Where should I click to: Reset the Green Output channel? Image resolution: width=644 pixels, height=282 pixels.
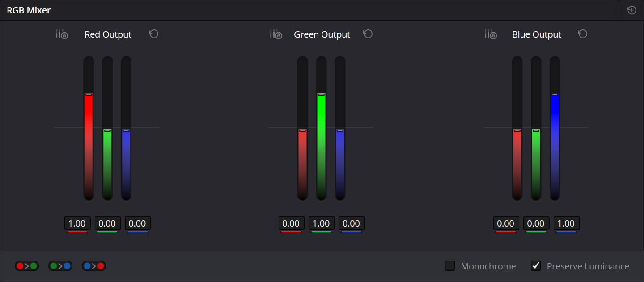[368, 34]
